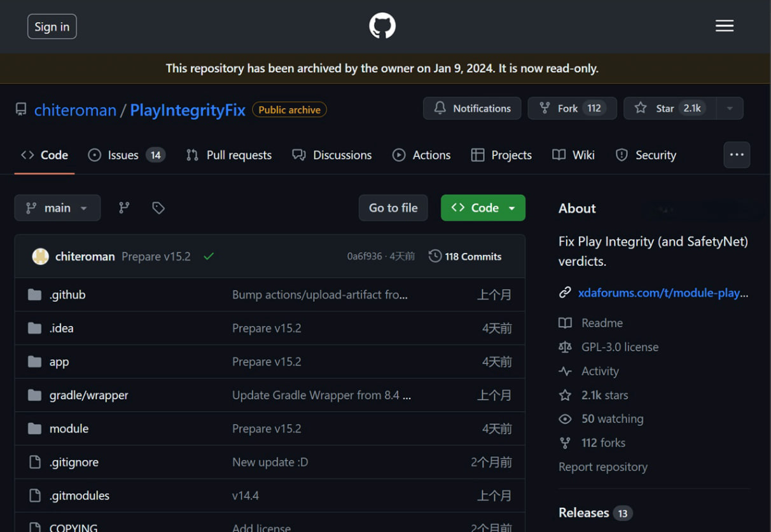
Task: Click the Sign in button
Action: [x=52, y=27]
